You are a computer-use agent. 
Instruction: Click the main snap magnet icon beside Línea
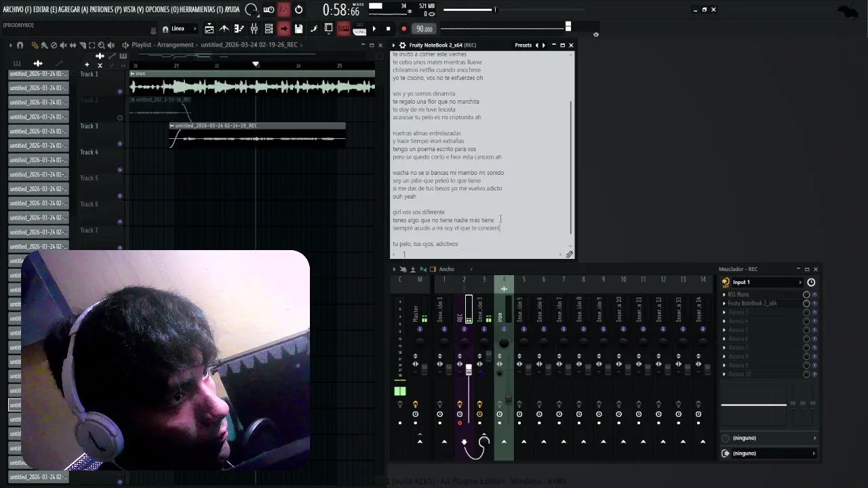click(x=165, y=29)
